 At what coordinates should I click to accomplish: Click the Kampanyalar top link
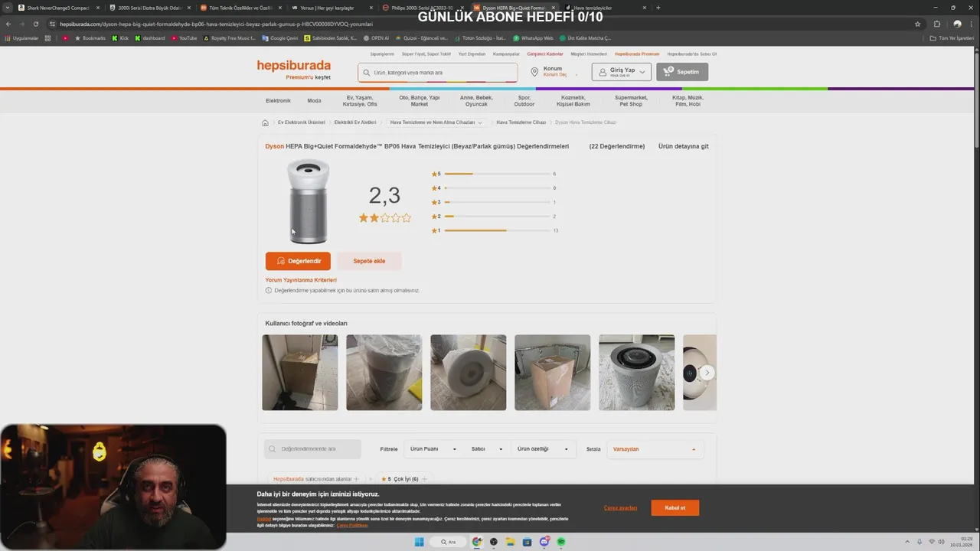tap(506, 54)
